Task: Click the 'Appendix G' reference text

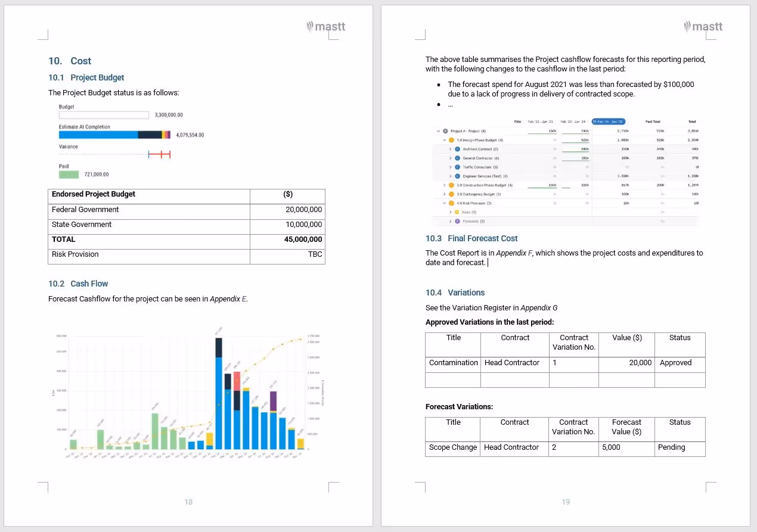Action: [x=539, y=308]
